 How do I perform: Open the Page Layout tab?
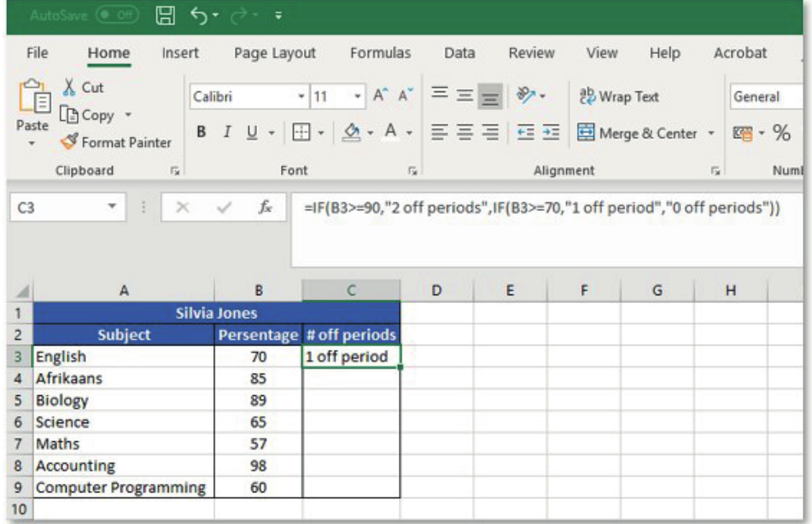pos(274,53)
